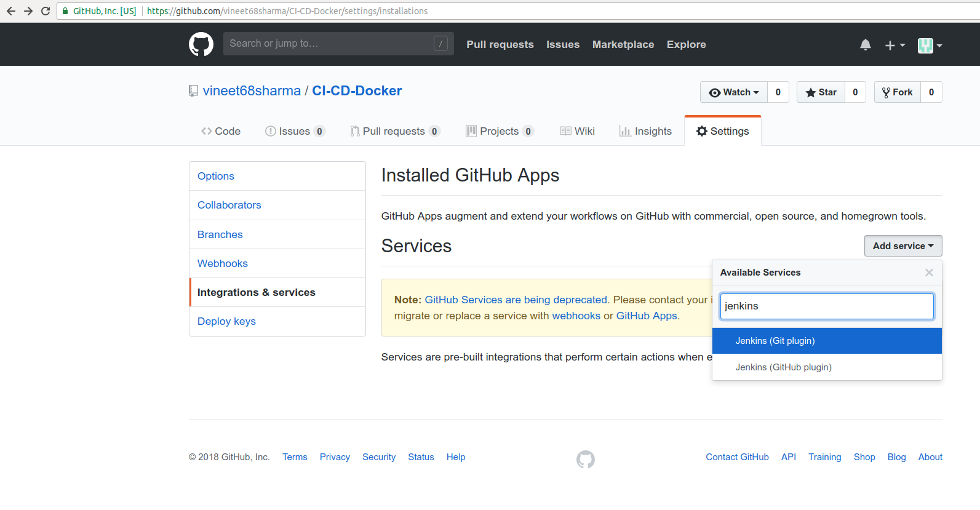Switch to the Code tab
This screenshot has height=510, width=980.
pyautogui.click(x=221, y=131)
